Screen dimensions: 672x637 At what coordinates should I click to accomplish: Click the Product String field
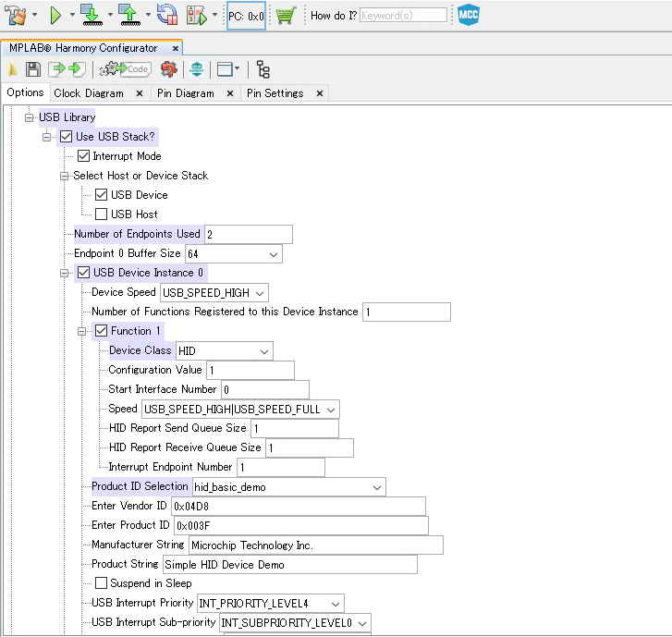289,565
